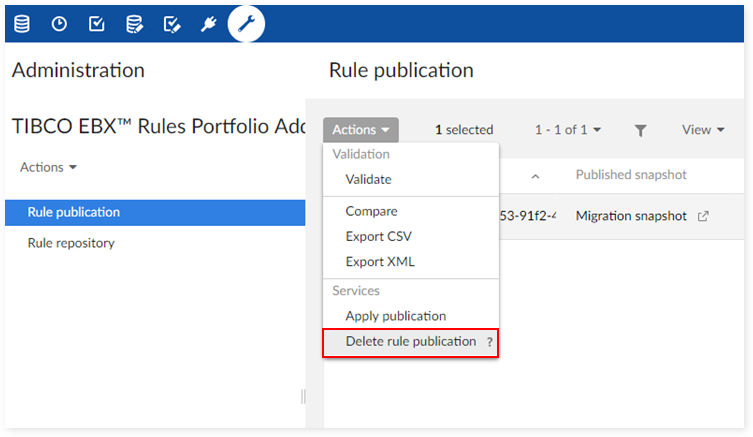
Task: Expand the 1 - 1 of 1 pagination dropdown
Action: (568, 130)
